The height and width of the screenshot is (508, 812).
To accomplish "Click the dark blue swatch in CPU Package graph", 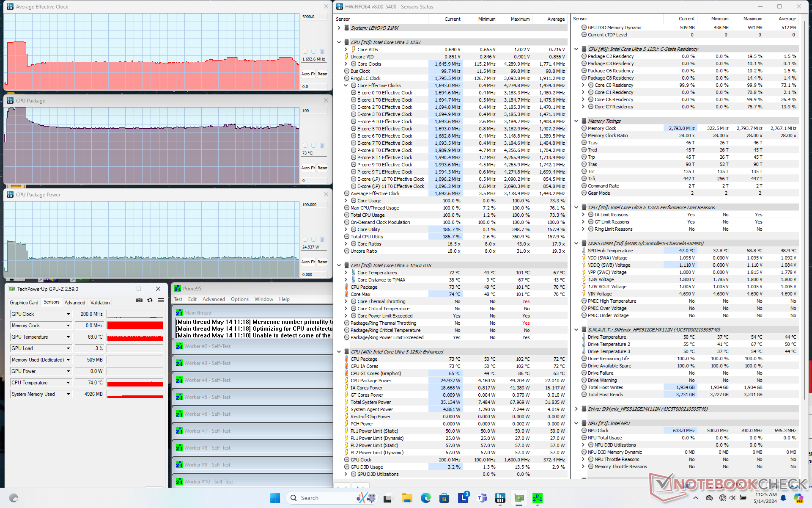I will [x=322, y=145].
